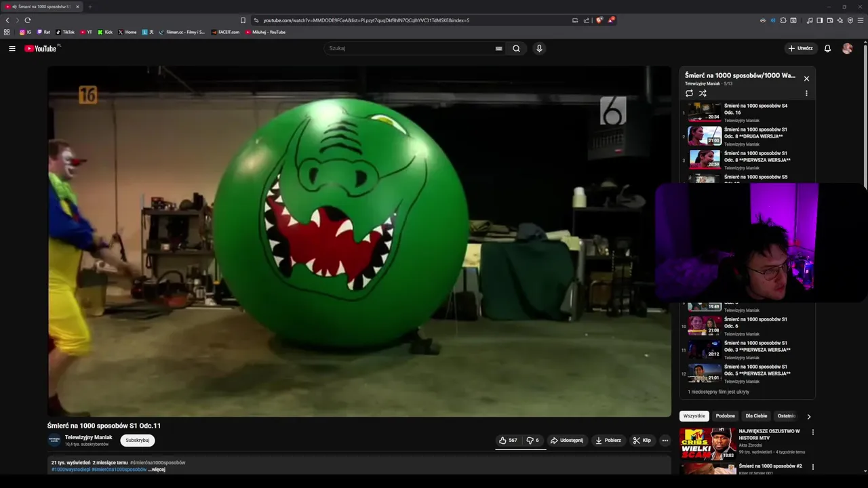Image resolution: width=868 pixels, height=488 pixels.
Task: Toggle the browser sidebar panel icon
Action: pyautogui.click(x=820, y=20)
